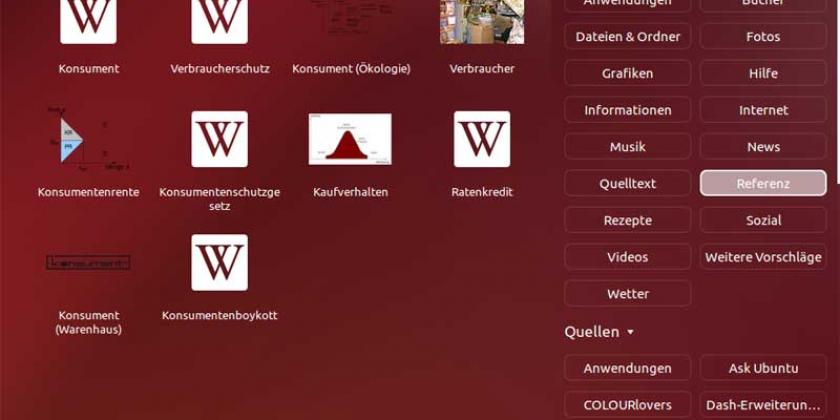Screen dimensions: 840x420
Task: Toggle the Dash-Erweiterungen source filter
Action: pos(763,405)
